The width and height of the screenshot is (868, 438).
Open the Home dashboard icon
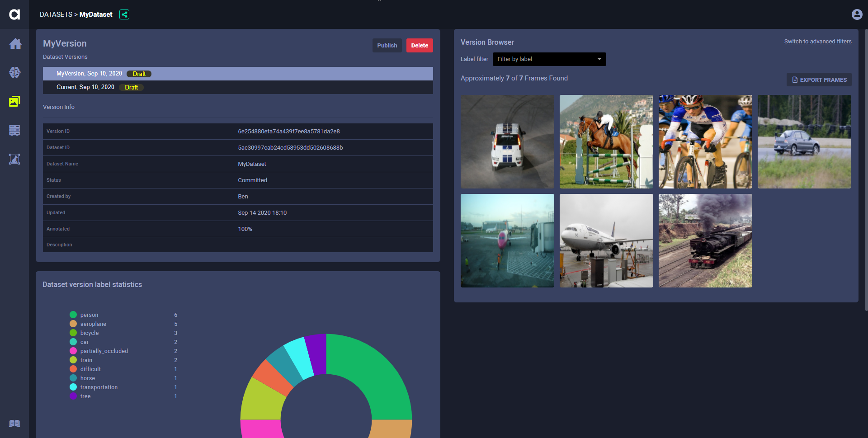click(x=15, y=44)
